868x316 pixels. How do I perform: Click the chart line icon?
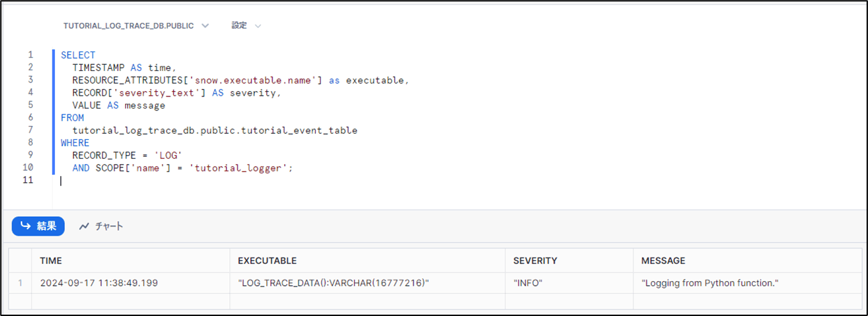pyautogui.click(x=84, y=226)
